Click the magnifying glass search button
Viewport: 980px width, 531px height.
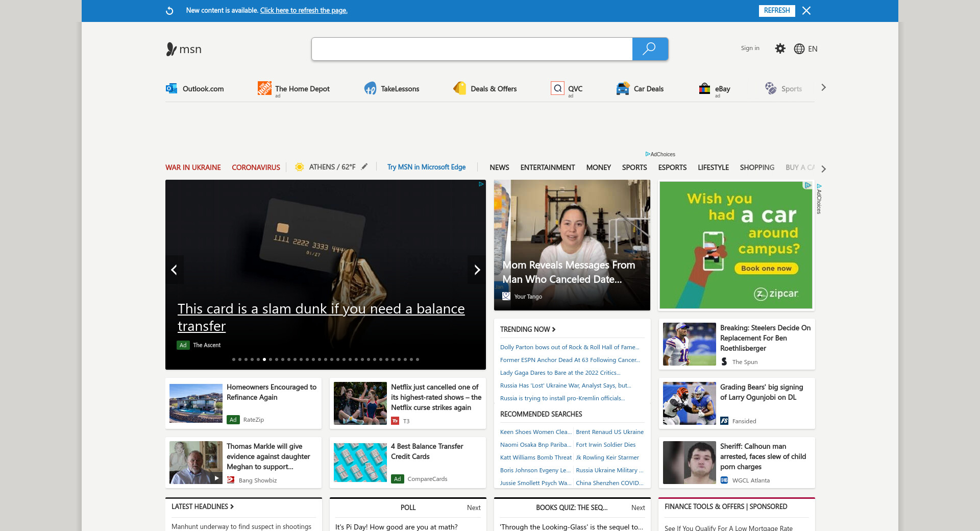coord(650,49)
